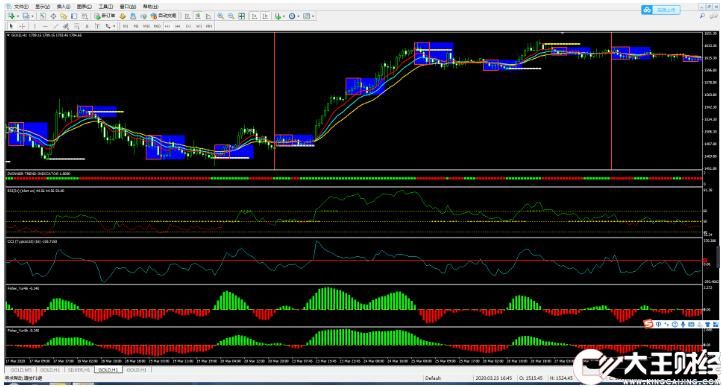Open the New Order window
This screenshot has width=723, height=387.
[105, 16]
